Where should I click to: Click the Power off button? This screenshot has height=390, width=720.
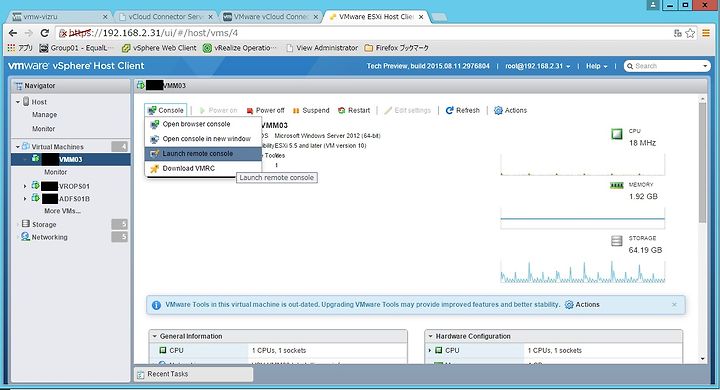point(265,110)
